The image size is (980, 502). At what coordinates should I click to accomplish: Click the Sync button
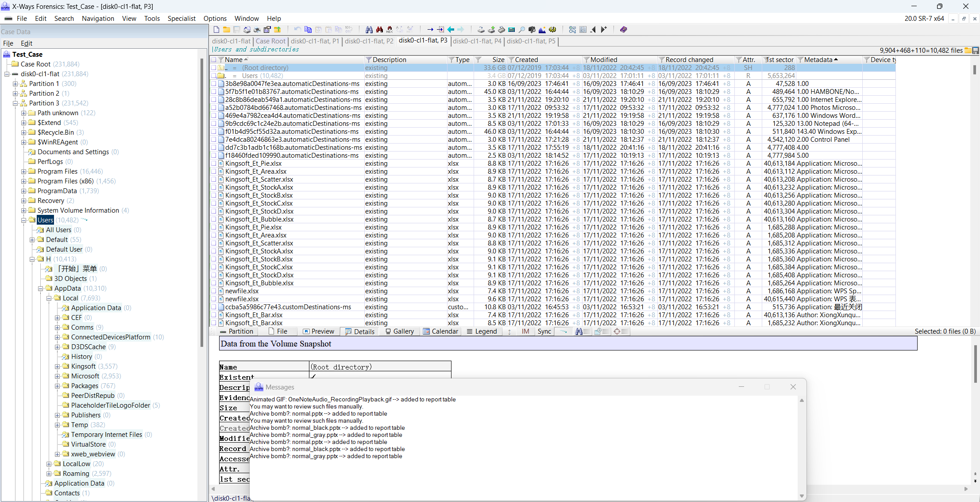(544, 331)
